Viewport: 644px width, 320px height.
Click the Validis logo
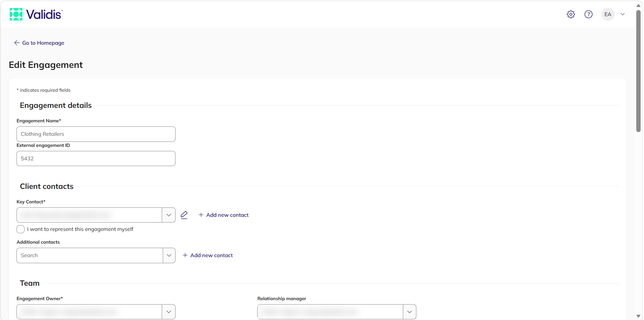tap(36, 14)
